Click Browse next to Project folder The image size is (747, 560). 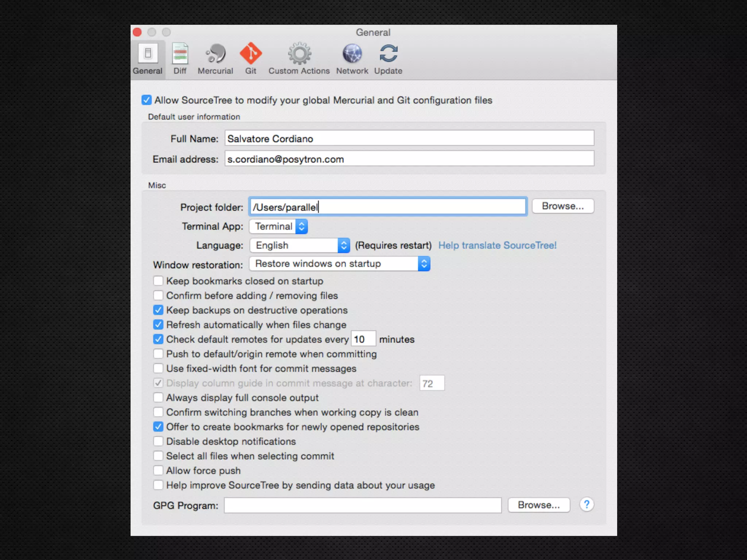pyautogui.click(x=562, y=206)
